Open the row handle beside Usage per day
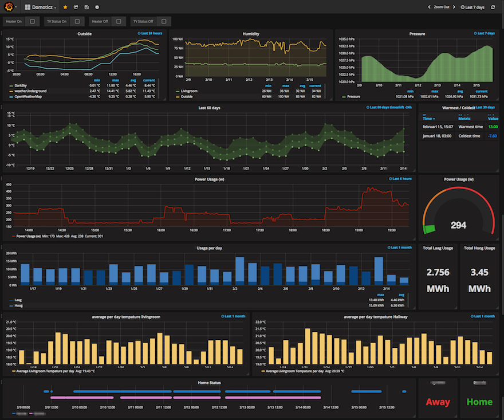This screenshot has width=504, height=420. 1,246
